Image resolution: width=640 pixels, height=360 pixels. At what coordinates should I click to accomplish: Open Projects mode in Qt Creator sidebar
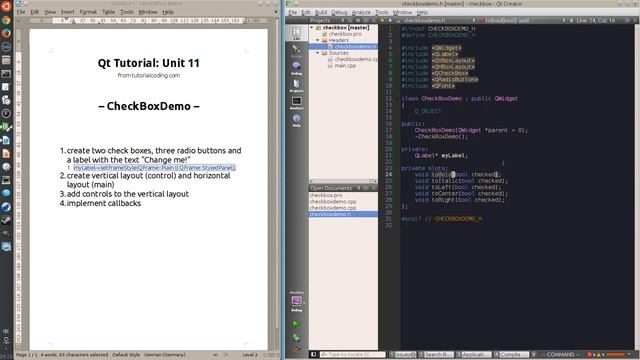[297, 85]
